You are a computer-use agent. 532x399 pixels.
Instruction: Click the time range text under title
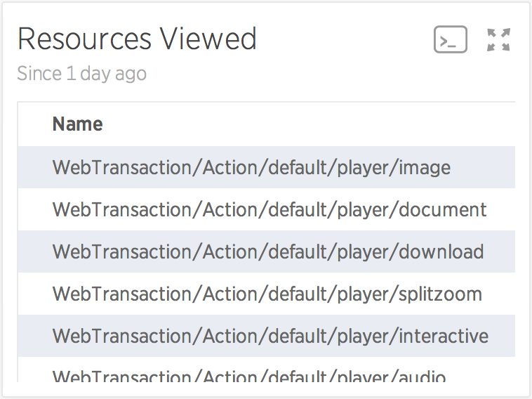[x=82, y=74]
